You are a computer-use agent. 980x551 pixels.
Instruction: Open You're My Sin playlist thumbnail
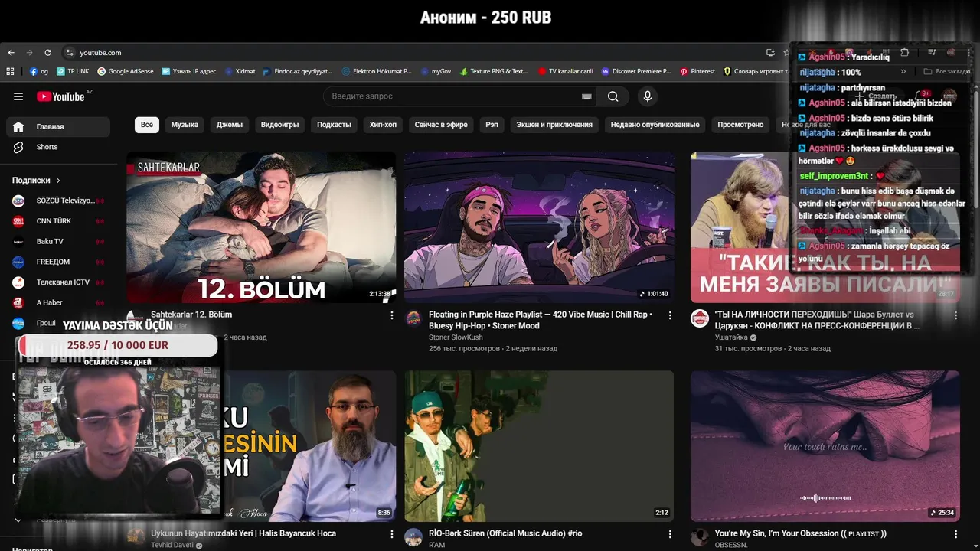pos(825,446)
